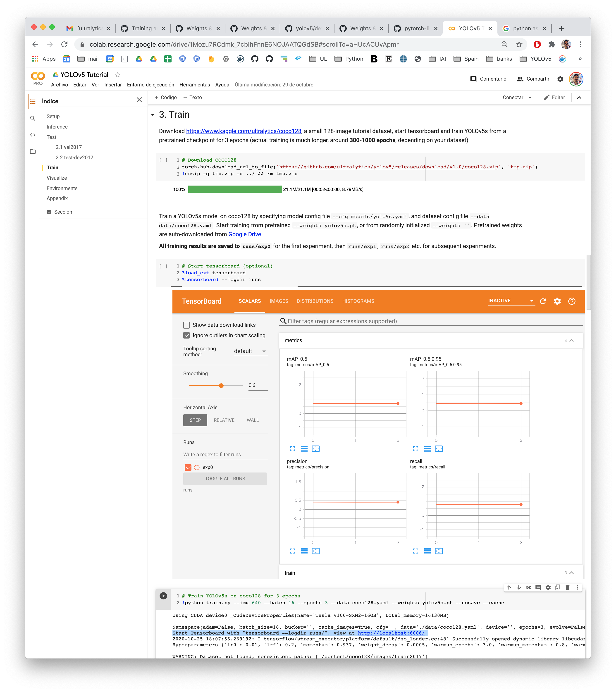Uncheck Ignore outliers in chart scaling
Image resolution: width=616 pixels, height=692 pixels.
pyautogui.click(x=186, y=336)
